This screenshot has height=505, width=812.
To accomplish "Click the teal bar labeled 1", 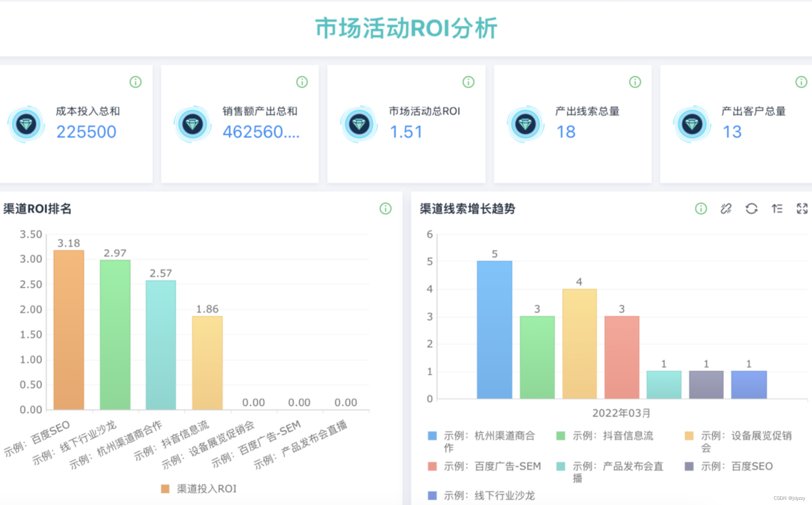I will [x=664, y=385].
